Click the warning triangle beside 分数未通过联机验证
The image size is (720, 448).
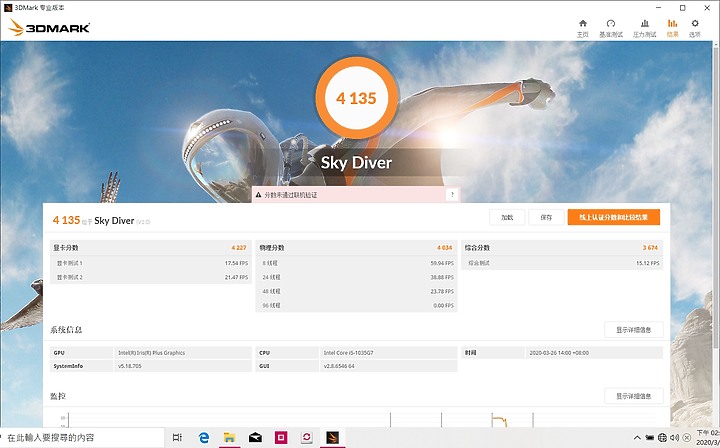259,195
